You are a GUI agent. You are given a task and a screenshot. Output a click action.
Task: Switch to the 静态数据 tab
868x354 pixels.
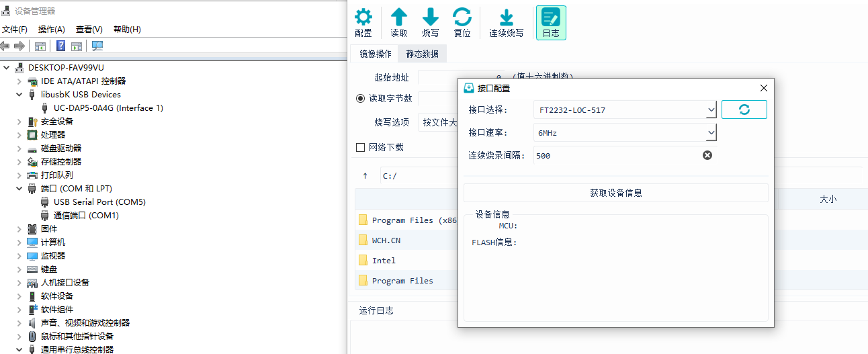(422, 54)
